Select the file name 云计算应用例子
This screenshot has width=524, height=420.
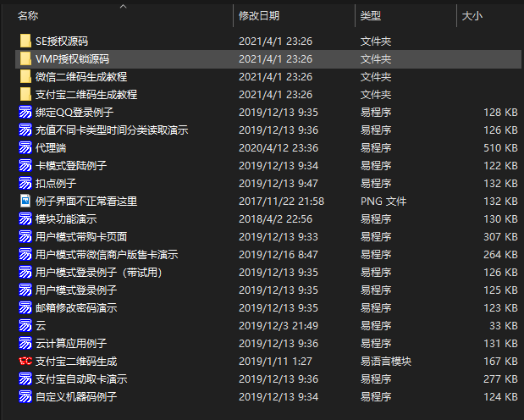coord(71,343)
